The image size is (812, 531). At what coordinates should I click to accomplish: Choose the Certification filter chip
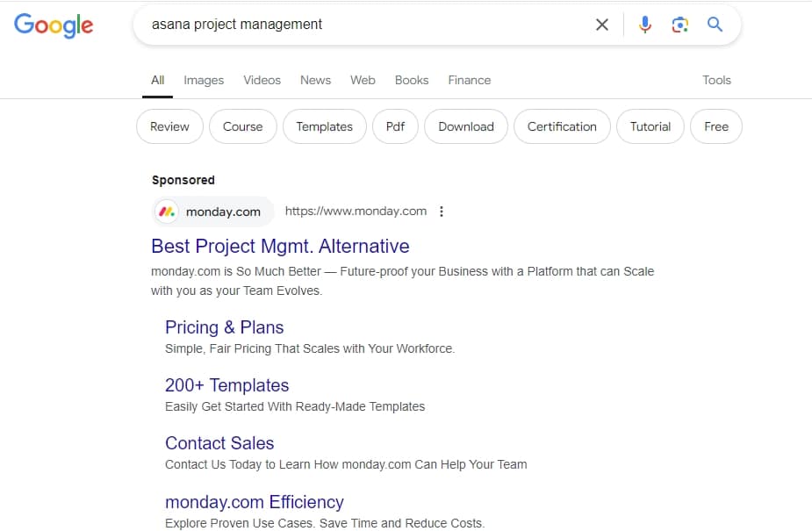coord(562,126)
